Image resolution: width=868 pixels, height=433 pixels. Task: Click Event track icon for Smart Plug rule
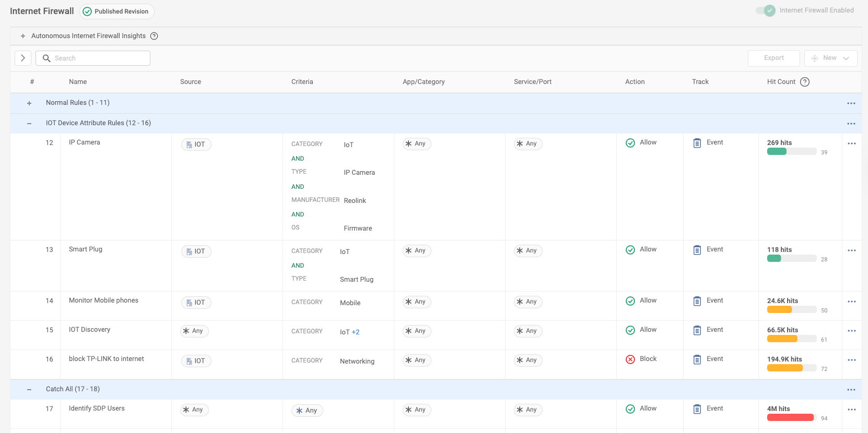pos(697,250)
